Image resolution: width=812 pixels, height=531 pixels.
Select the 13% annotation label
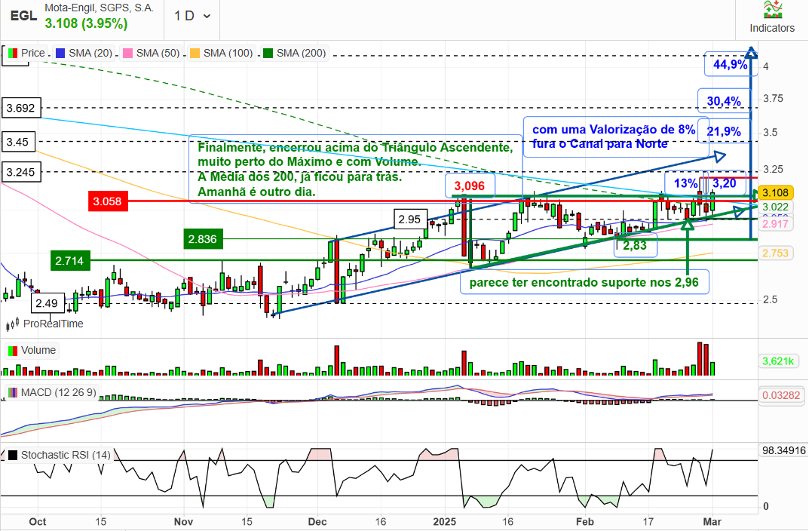click(x=685, y=183)
